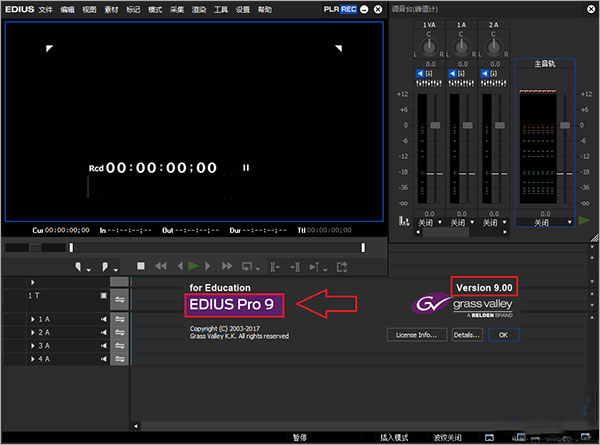The height and width of the screenshot is (445, 600).
Task: Step forward one frame in the player
Action: [207, 266]
